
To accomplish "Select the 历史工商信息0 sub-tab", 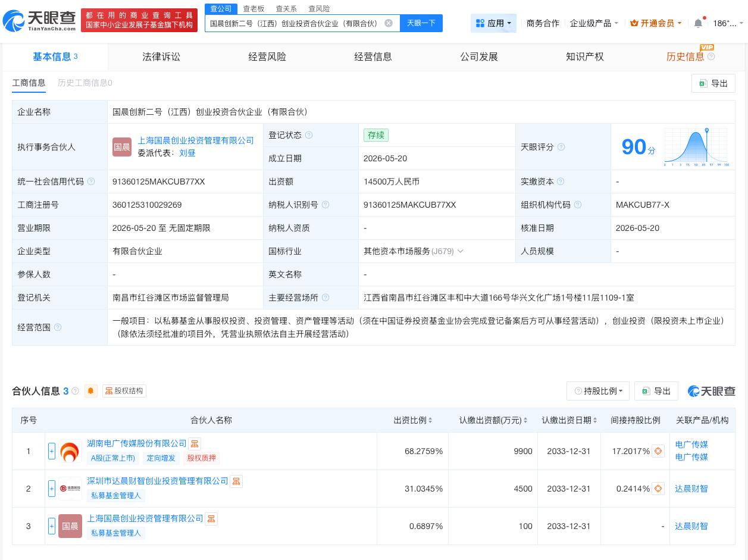I will (84, 83).
